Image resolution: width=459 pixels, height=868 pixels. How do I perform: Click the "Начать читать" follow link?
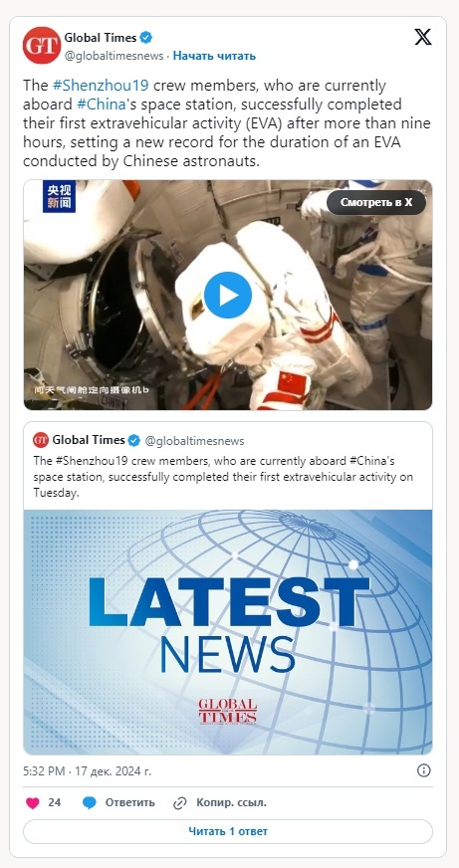214,56
